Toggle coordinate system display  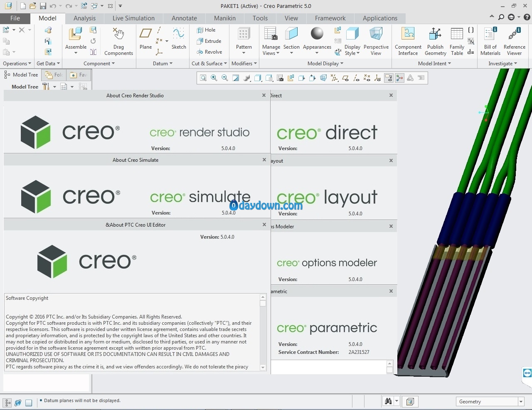point(378,78)
